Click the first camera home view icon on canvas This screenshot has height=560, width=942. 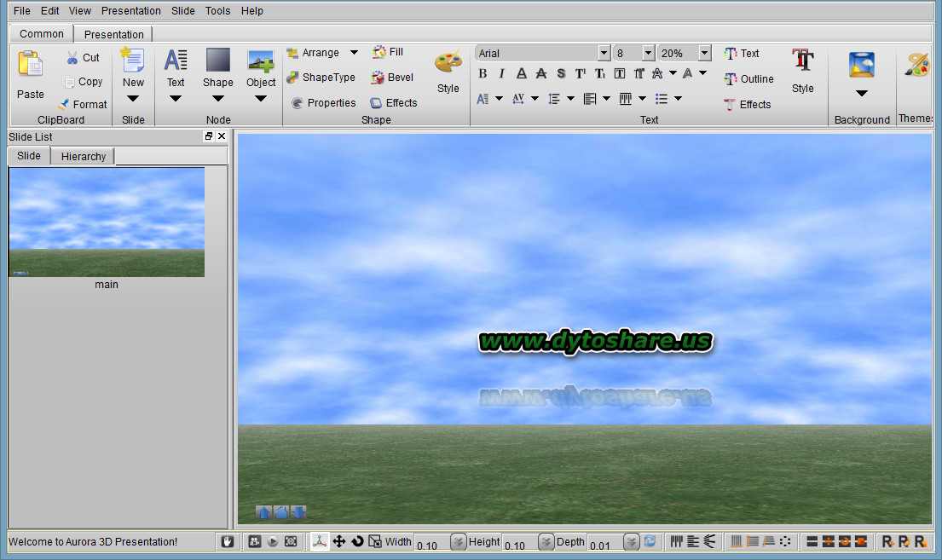(x=263, y=512)
